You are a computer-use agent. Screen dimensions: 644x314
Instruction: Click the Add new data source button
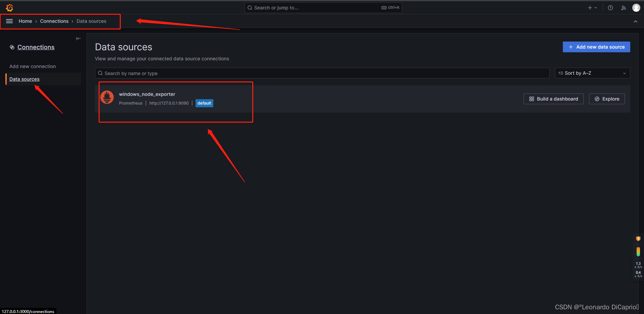pos(596,47)
